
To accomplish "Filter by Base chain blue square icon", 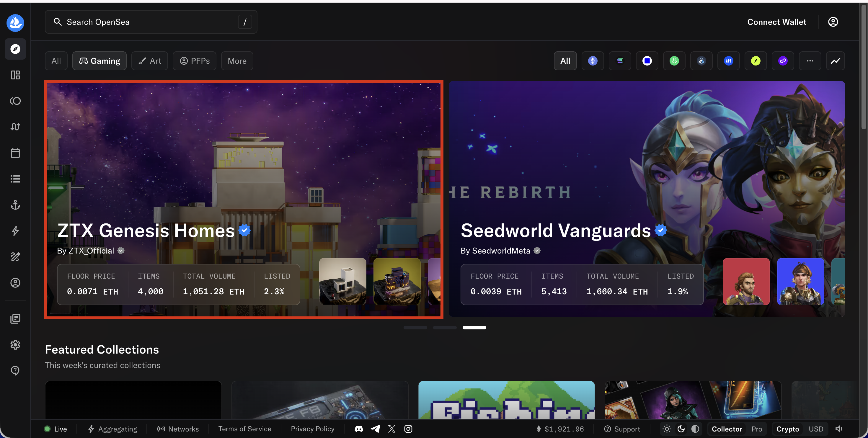I will point(647,61).
